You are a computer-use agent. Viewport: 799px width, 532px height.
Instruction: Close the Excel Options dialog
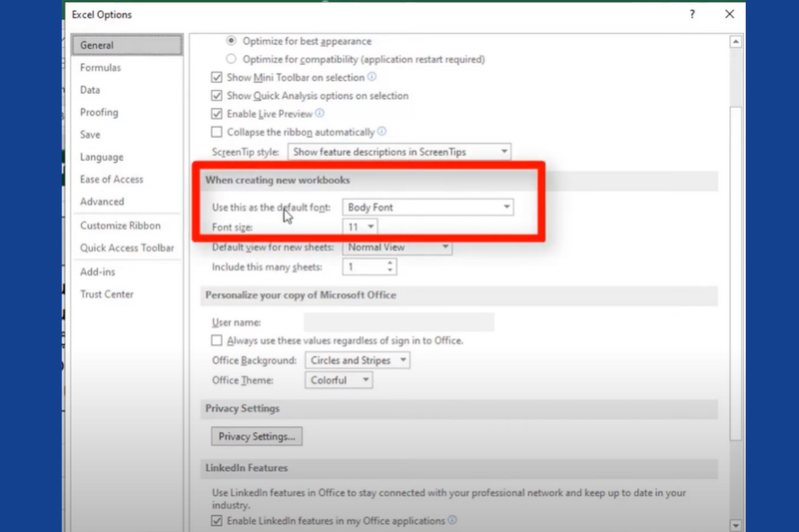click(x=730, y=14)
